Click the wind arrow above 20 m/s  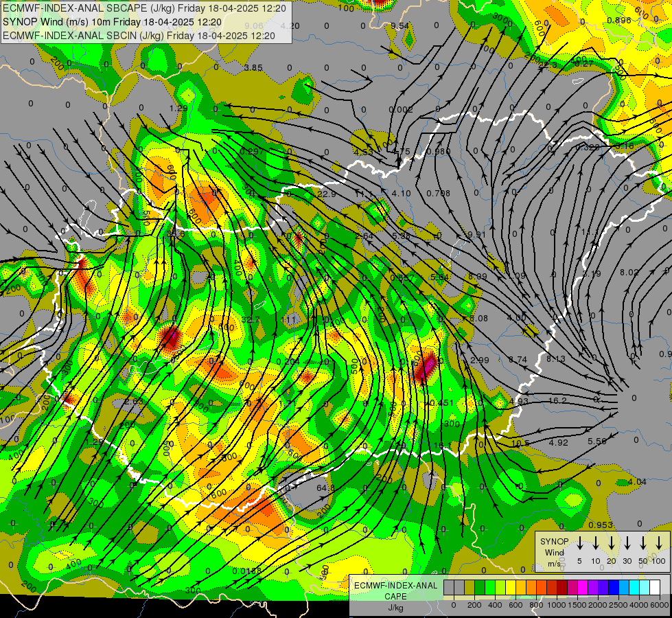[612, 543]
